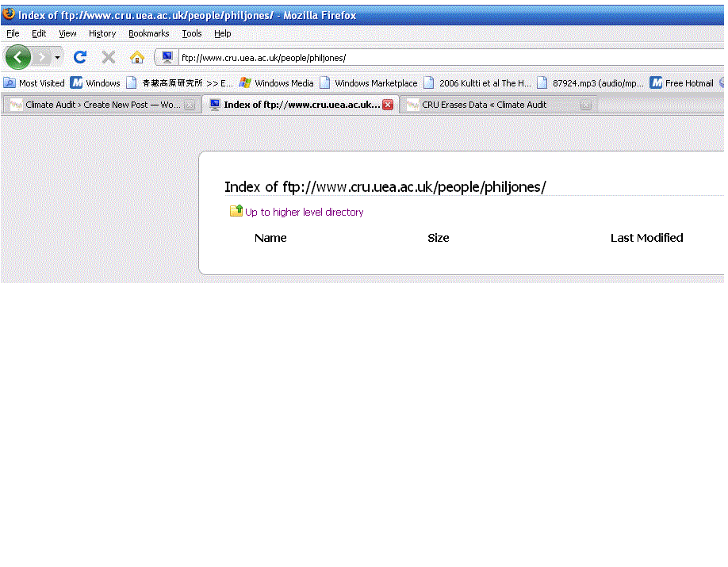Viewport: 728px width, 567px height.
Task: Click the Name column header
Action: 270,238
